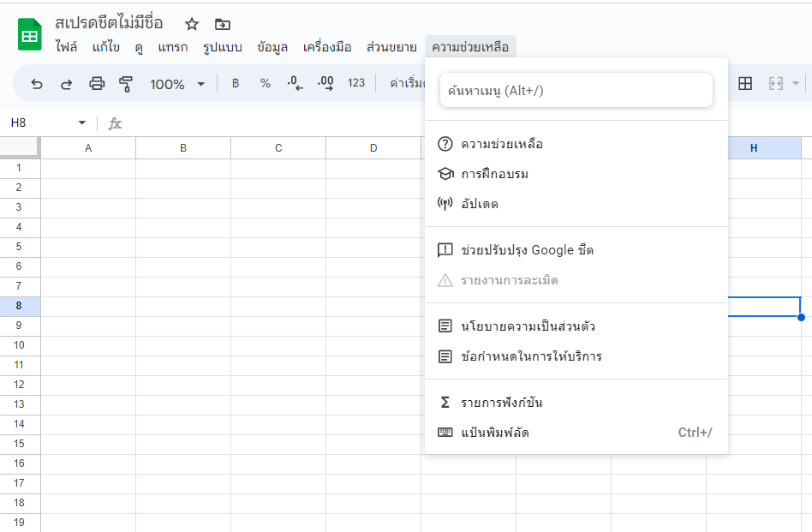Redo the last action

point(66,83)
